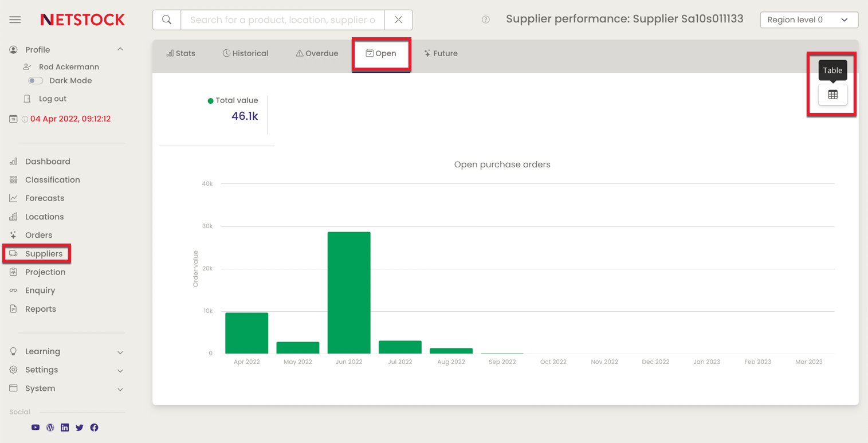Clear the search field with the X button

398,19
